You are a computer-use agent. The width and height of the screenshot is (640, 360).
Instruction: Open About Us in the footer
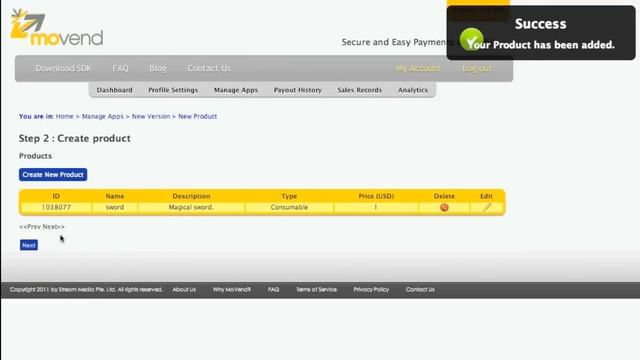click(x=184, y=289)
